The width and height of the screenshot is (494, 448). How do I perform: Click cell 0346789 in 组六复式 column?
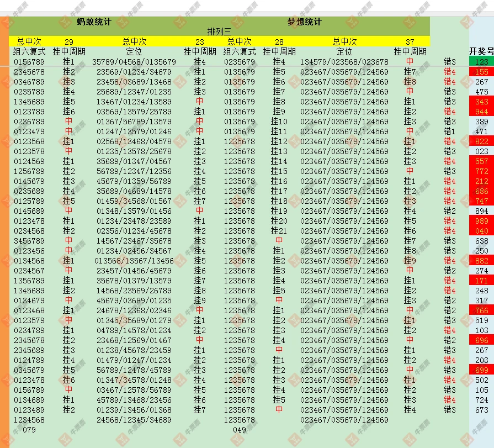point(29,82)
